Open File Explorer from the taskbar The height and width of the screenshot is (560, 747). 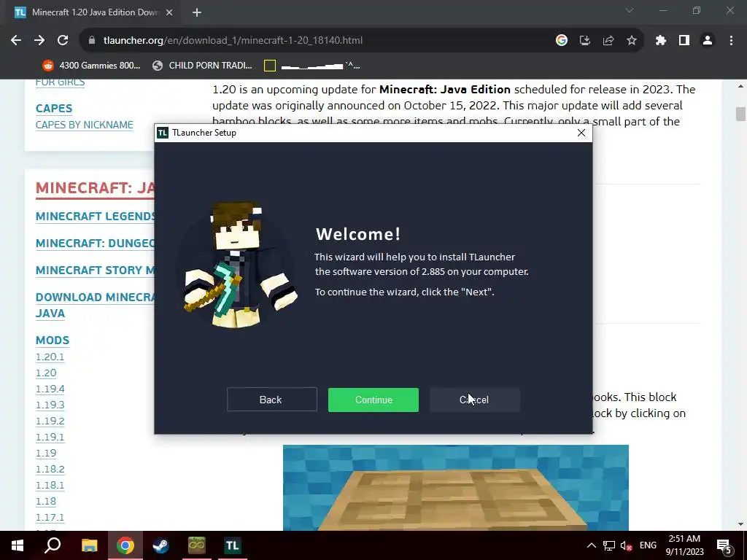89,545
